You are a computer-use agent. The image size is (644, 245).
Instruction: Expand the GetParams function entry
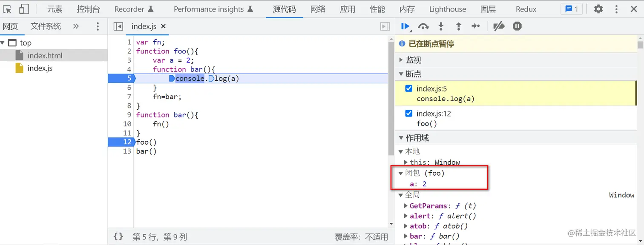(x=406, y=205)
